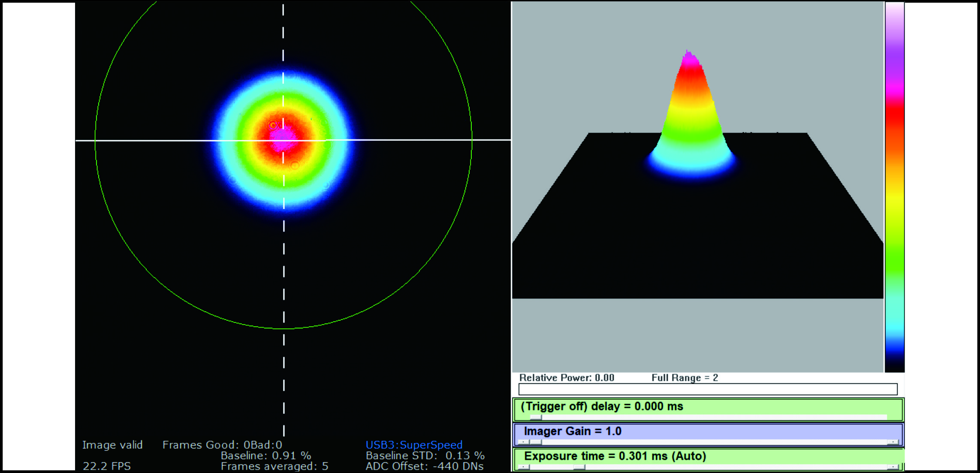
Task: Click the '(Trigger off) delay' label
Action: coord(602,407)
